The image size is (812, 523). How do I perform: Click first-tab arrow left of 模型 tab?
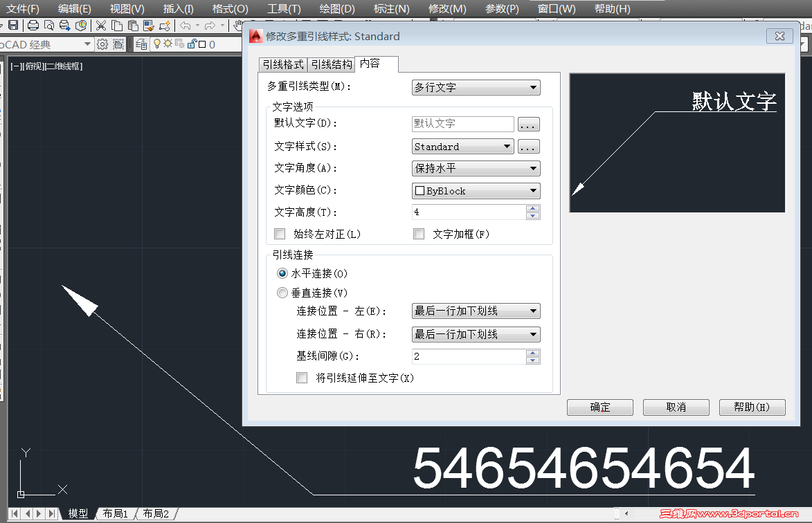point(15,514)
